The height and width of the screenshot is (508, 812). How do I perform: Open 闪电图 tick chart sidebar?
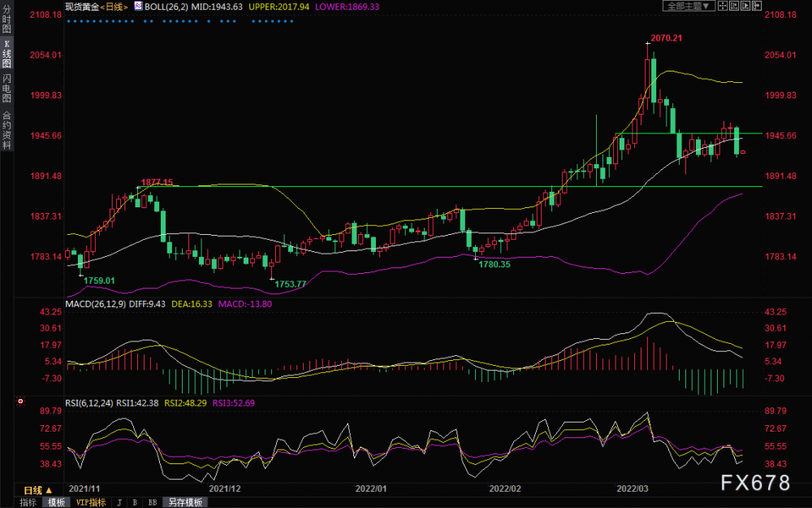coord(6,88)
